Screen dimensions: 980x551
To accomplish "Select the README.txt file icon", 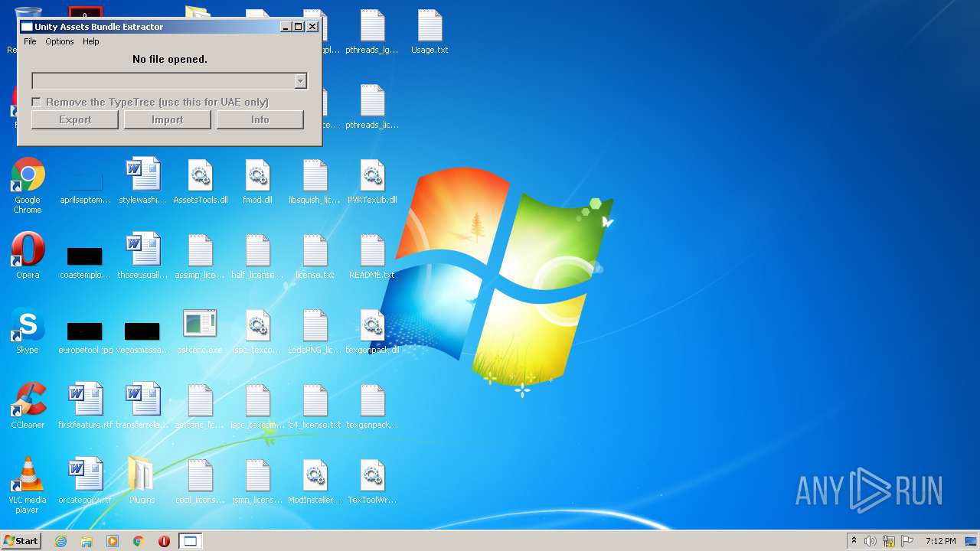I will [372, 257].
